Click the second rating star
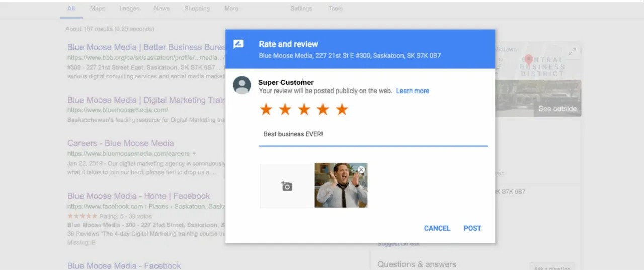 pos(285,109)
